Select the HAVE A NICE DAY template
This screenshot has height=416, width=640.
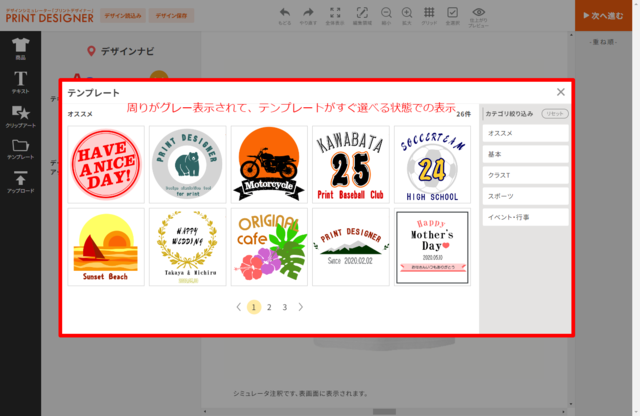click(106, 165)
